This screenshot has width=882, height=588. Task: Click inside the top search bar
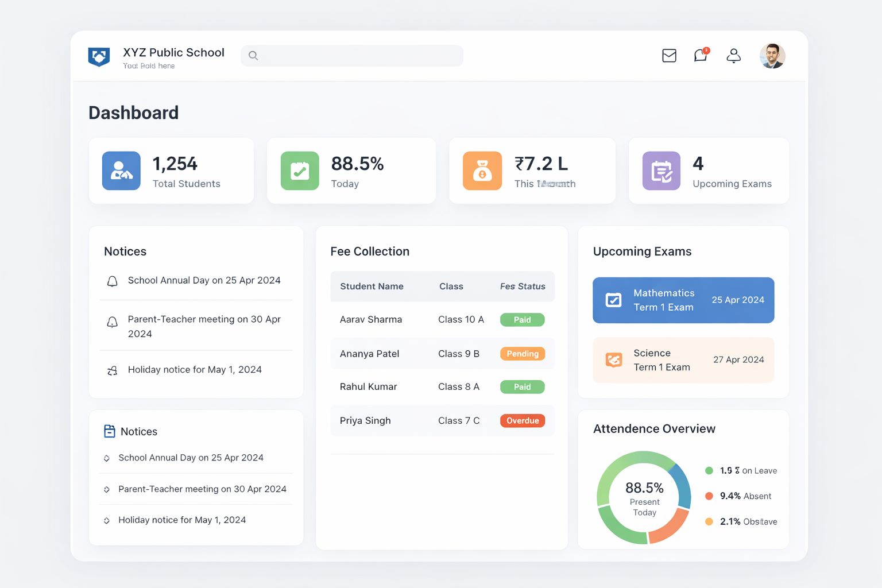(351, 56)
